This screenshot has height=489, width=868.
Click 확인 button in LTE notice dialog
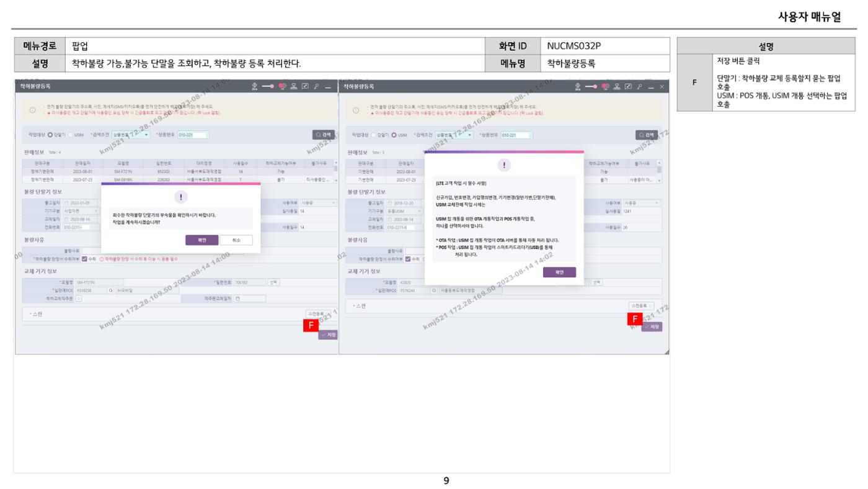click(x=559, y=272)
